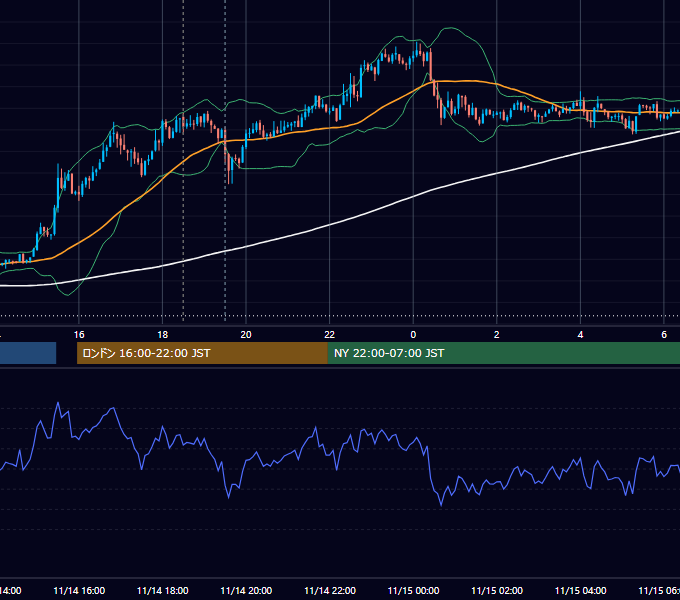Viewport: 680px width, 600px height.
Task: Click the 0 hour label on upper axis
Action: [x=413, y=335]
